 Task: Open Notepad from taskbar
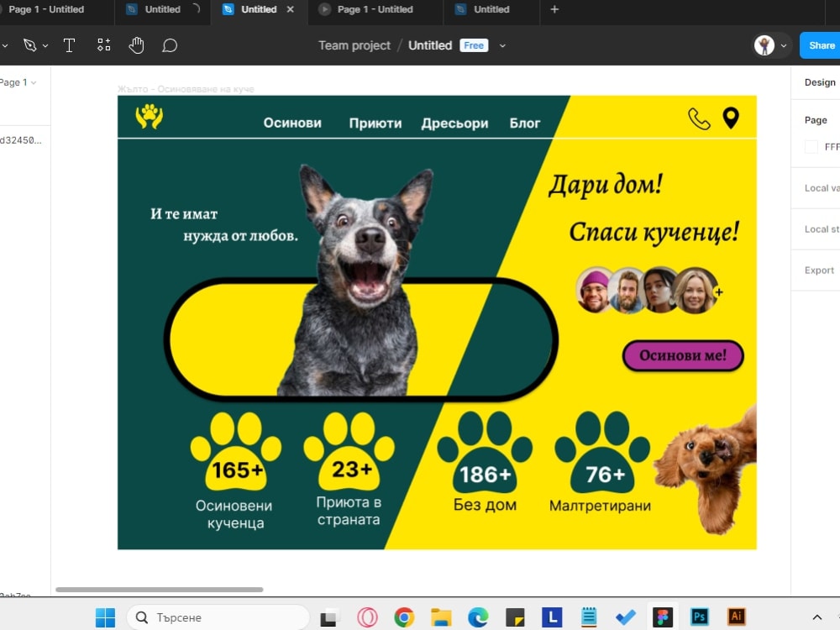tap(589, 617)
